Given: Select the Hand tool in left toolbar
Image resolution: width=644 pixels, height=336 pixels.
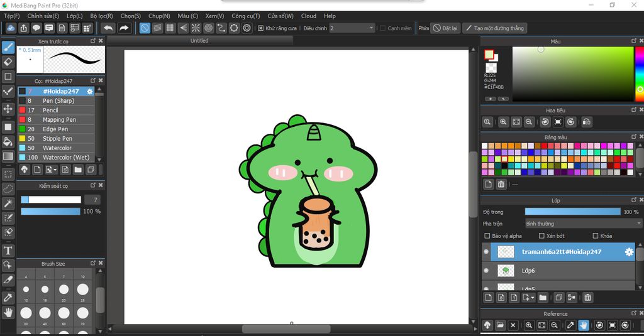Looking at the screenshot, I should (8, 313).
